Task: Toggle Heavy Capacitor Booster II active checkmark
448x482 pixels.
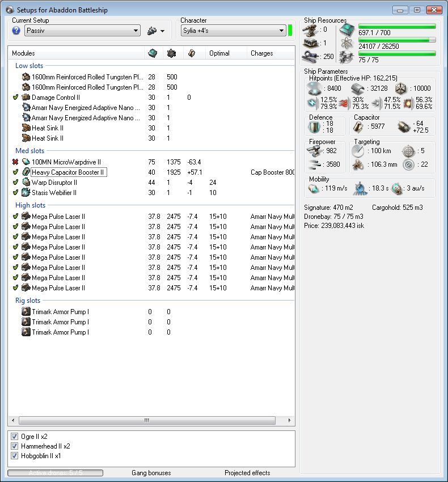Action: tap(15, 172)
